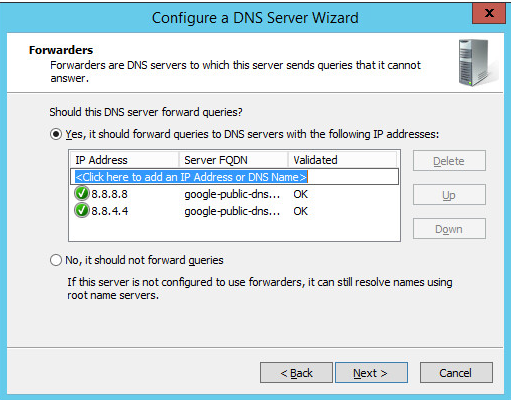Click the OK status in the 8.8.4.4 row

(x=300, y=211)
